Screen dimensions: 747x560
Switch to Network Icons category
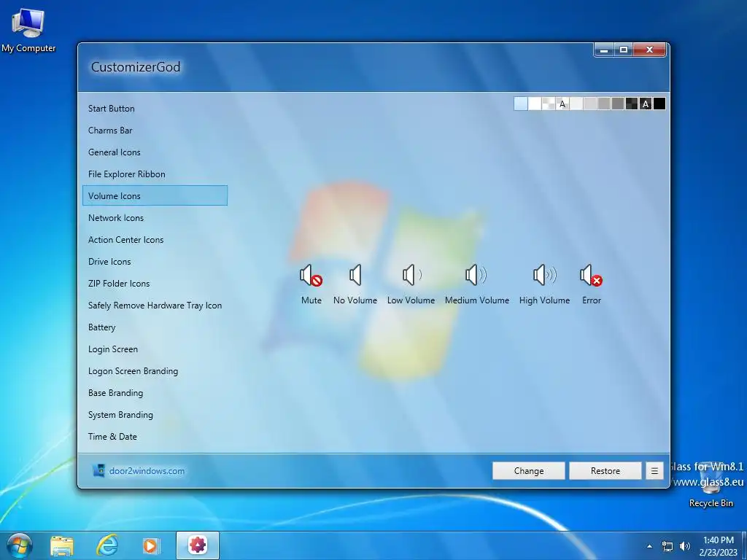pos(155,218)
